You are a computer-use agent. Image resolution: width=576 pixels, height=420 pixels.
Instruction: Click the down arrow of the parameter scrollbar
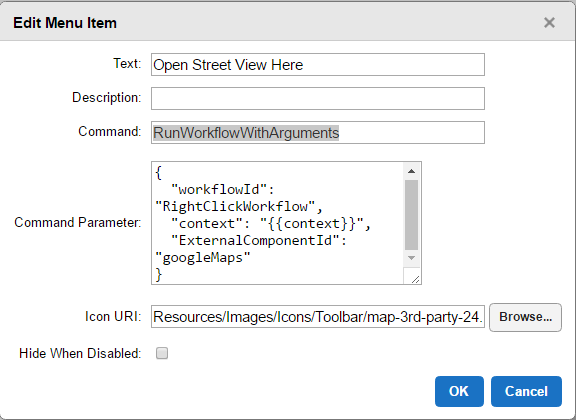click(x=411, y=258)
